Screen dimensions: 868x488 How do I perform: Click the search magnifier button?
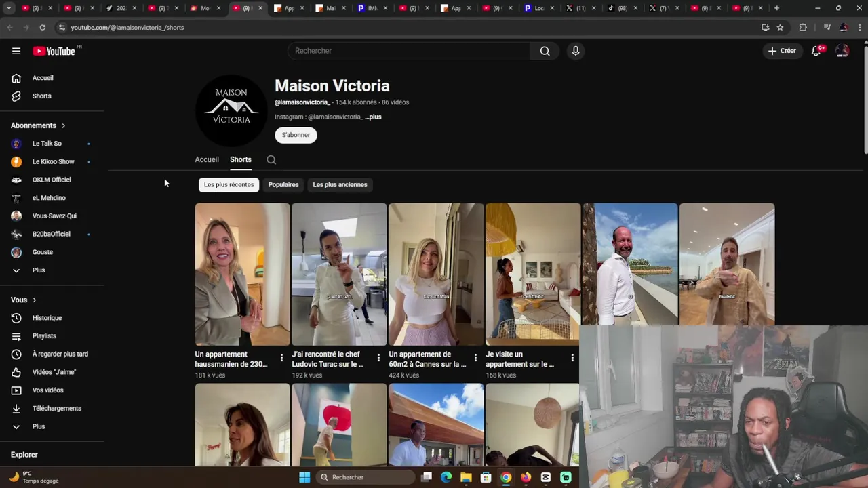click(545, 51)
